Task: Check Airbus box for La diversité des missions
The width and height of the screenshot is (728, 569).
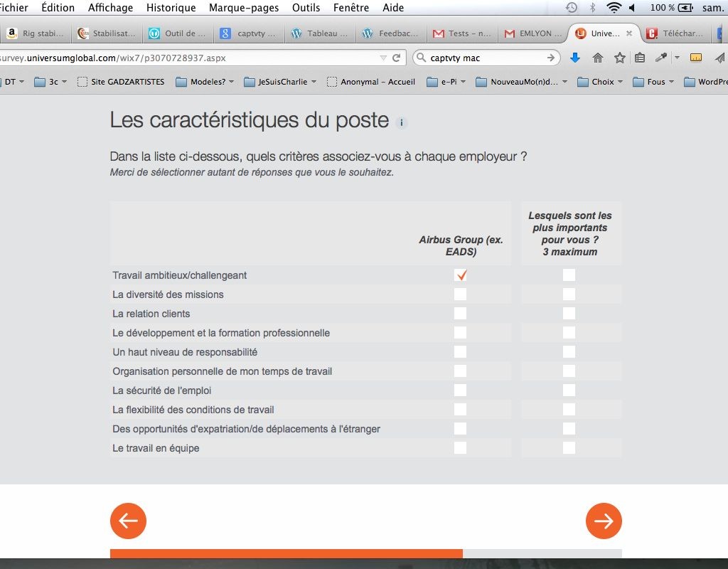Action: (x=460, y=294)
